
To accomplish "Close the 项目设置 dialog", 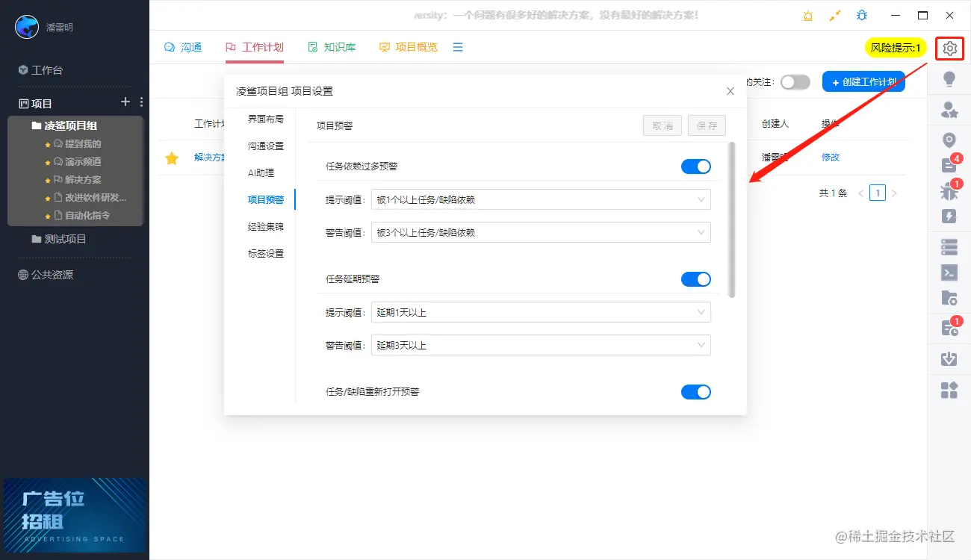I will (x=730, y=91).
